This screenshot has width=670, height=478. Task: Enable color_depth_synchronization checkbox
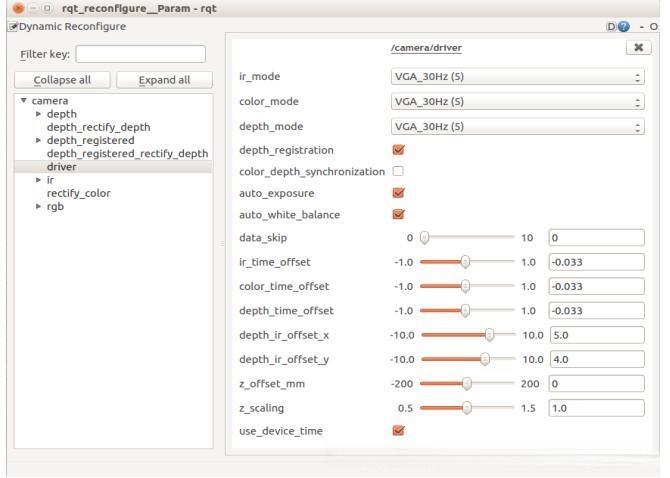pos(398,171)
